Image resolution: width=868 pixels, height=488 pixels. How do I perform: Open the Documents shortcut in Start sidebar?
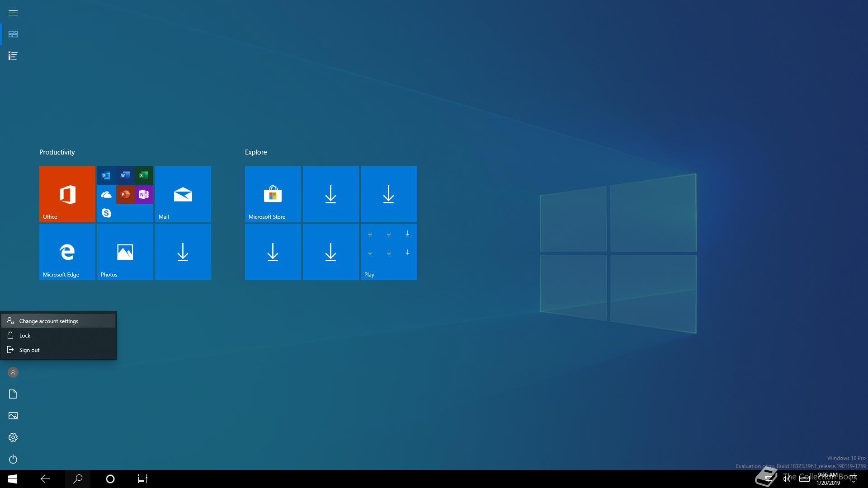13,394
